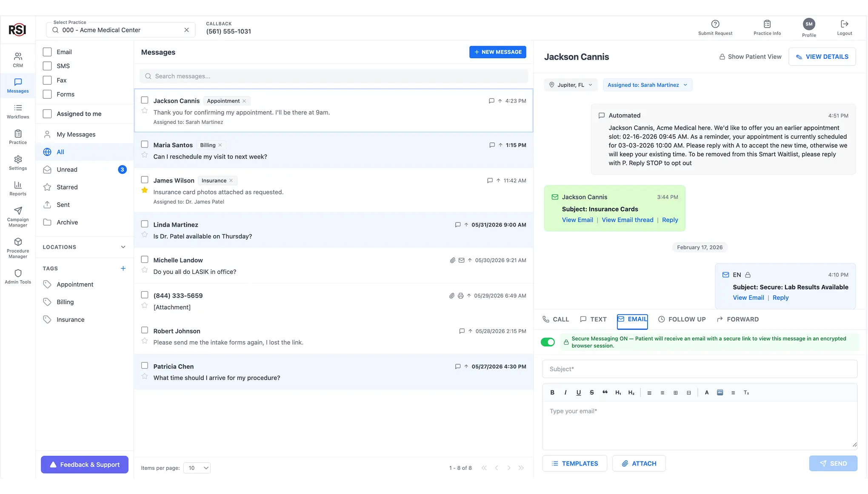Viewport: 868px width, 494px height.
Task: Open the CRM section in sidebar
Action: [x=18, y=60]
